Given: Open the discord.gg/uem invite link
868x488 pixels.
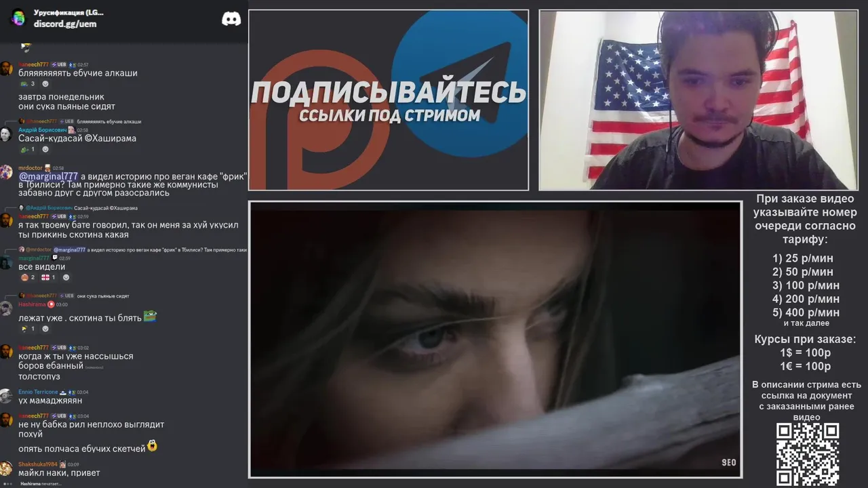Looking at the screenshot, I should click(x=65, y=24).
